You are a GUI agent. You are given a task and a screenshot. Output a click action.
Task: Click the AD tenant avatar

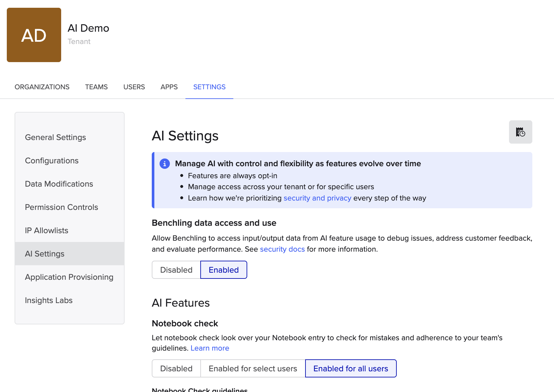pyautogui.click(x=34, y=35)
